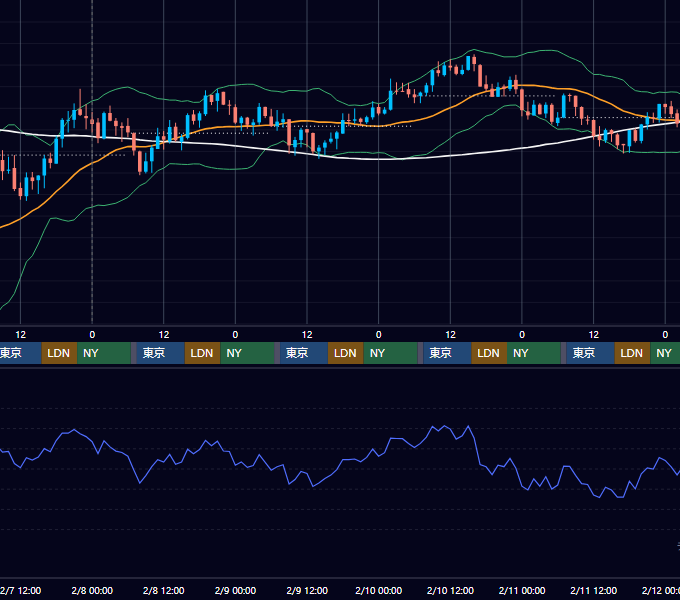Select the 2/8 LDN session block
The width and height of the screenshot is (680, 600).
click(x=202, y=353)
